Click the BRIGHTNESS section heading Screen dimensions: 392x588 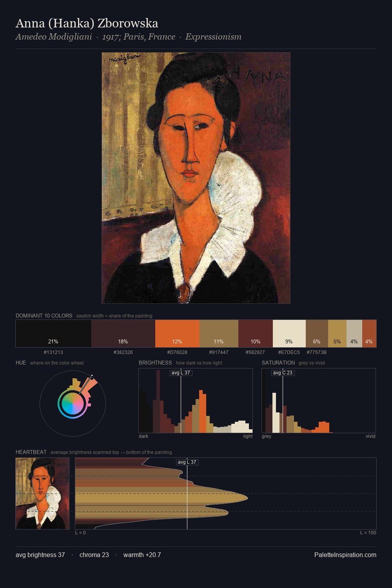[155, 363]
